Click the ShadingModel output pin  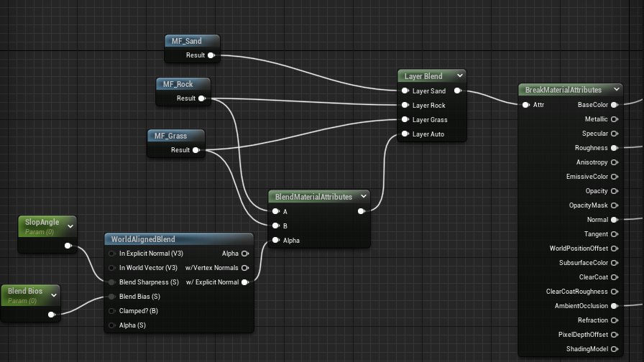tap(615, 349)
